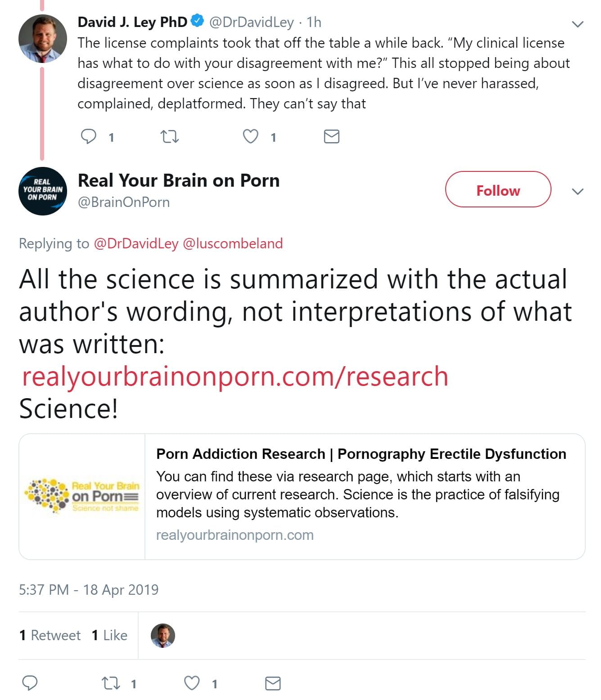Like the Real Your Brain on Porn tweet

(x=192, y=683)
